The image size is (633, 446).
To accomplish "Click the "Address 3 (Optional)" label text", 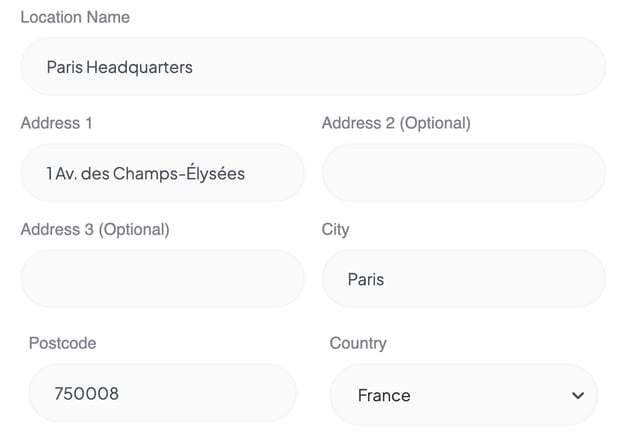I will click(x=95, y=230).
